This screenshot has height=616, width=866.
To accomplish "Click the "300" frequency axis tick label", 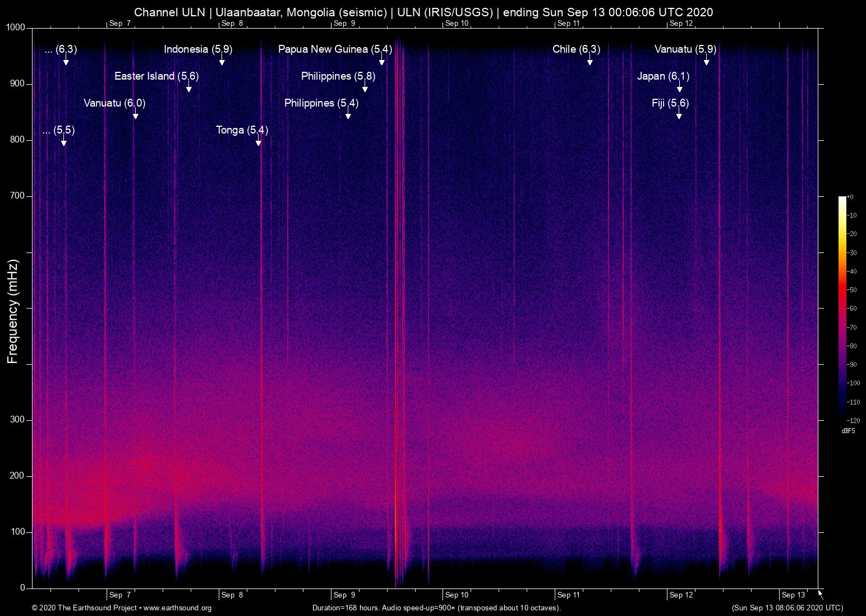I will tap(19, 420).
